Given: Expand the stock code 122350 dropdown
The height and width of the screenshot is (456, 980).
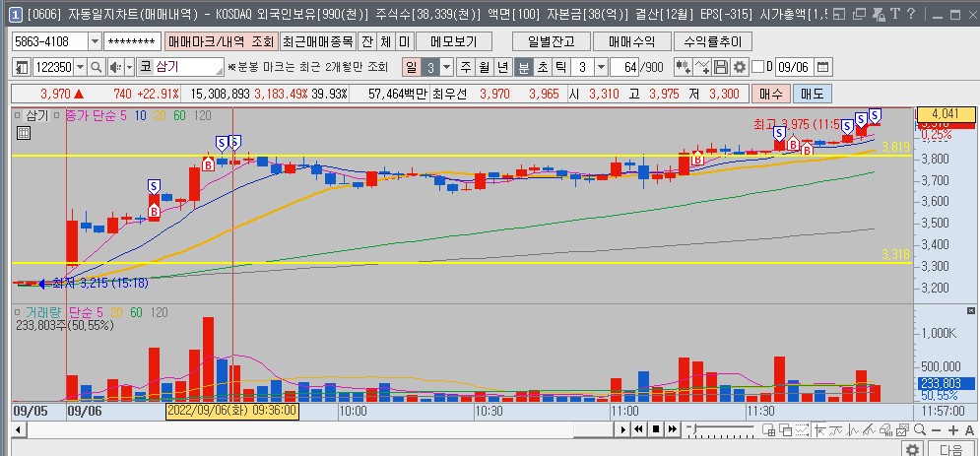Looking at the screenshot, I should [x=81, y=67].
